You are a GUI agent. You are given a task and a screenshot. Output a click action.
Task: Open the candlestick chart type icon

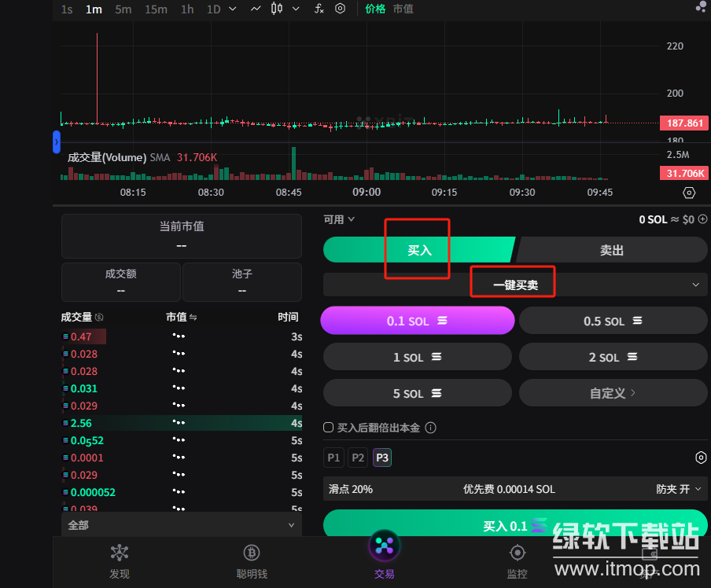coord(276,9)
